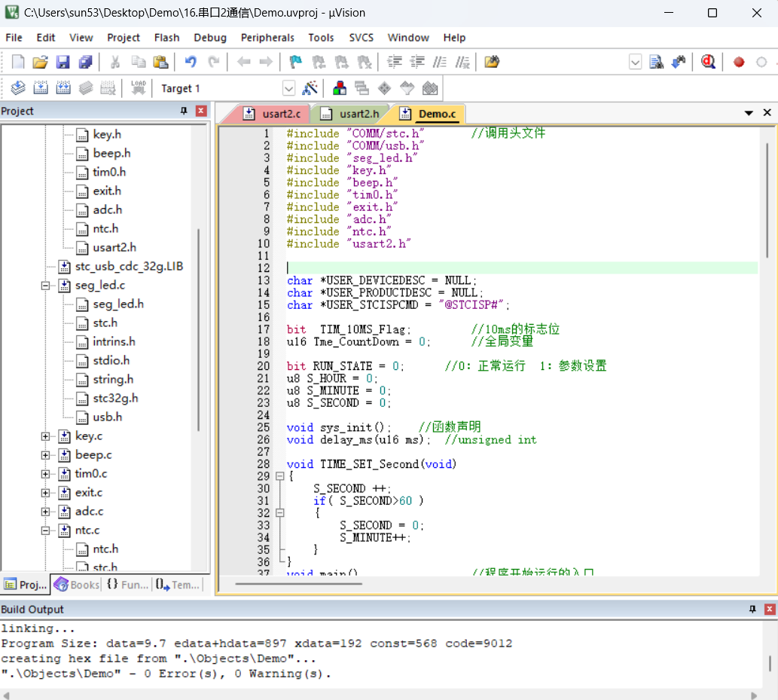Redo the last undone edit
Screen dimensions: 778x700
point(213,62)
